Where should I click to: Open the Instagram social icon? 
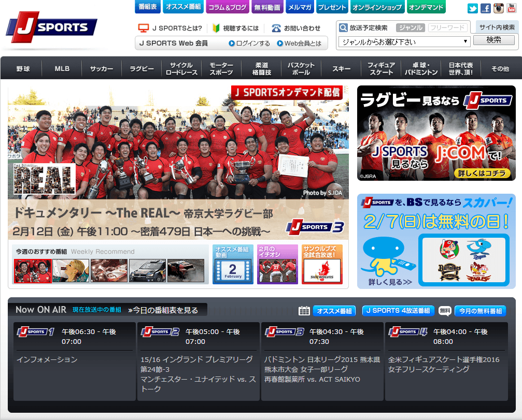[498, 8]
